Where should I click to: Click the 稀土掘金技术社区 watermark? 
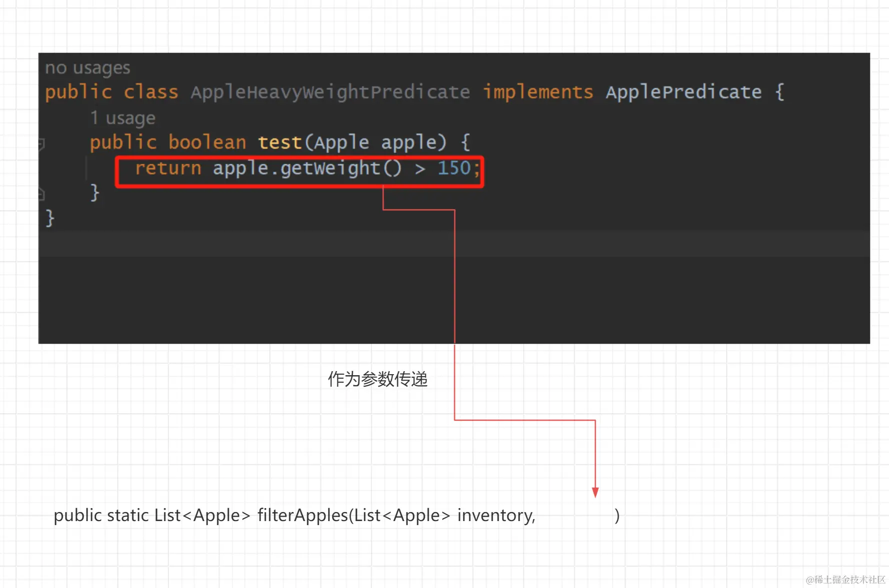(845, 580)
